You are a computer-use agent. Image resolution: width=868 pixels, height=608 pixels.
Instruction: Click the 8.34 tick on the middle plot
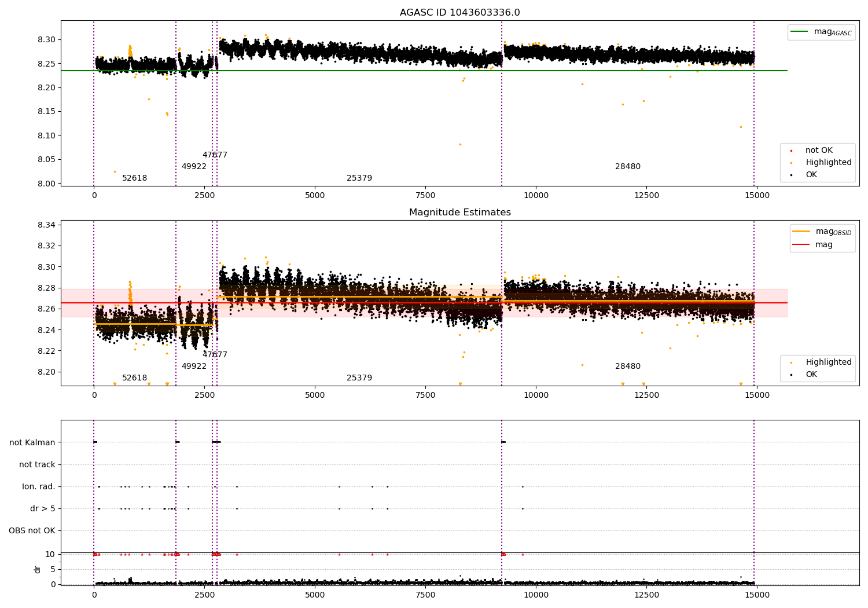(47, 225)
